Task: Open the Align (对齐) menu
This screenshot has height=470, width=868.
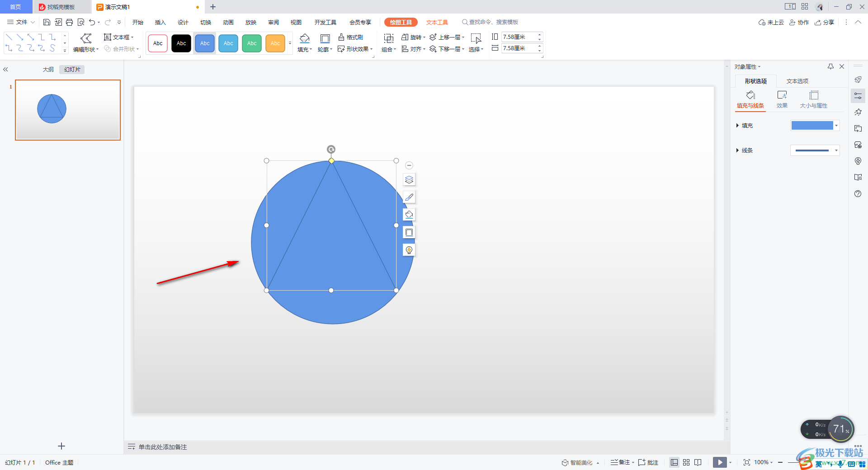Action: coord(413,49)
